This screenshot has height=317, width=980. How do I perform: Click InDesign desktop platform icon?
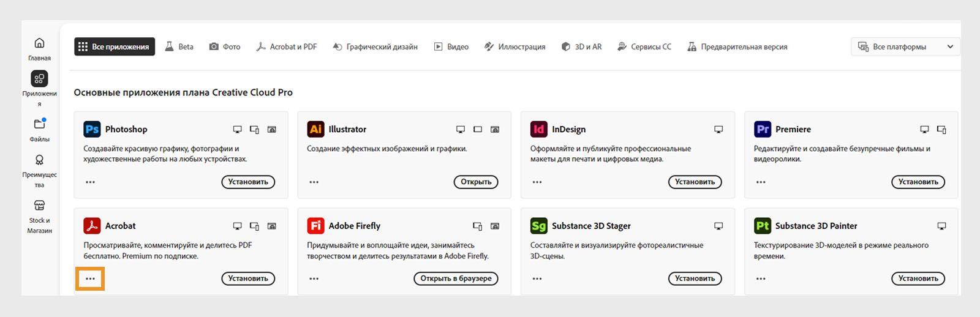718,130
